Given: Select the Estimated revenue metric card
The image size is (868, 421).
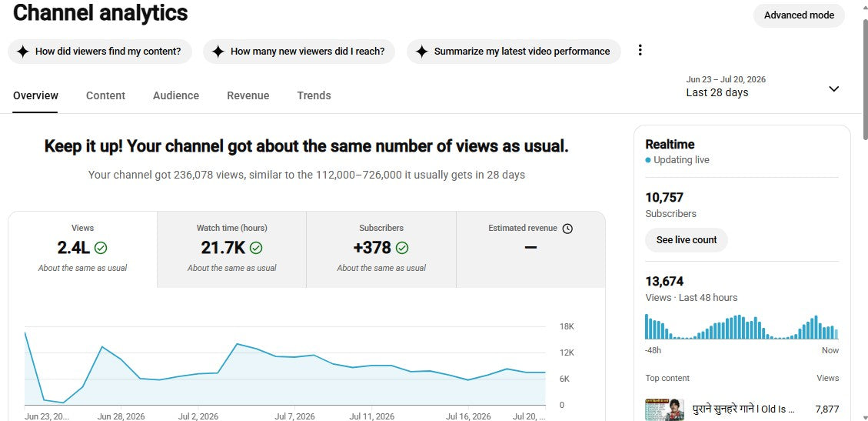Looking at the screenshot, I should (531, 249).
